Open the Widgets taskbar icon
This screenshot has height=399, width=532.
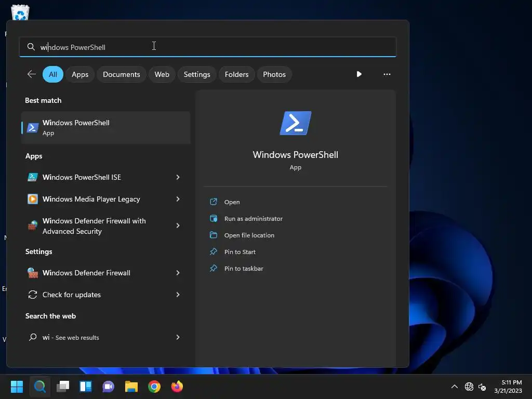(x=86, y=387)
